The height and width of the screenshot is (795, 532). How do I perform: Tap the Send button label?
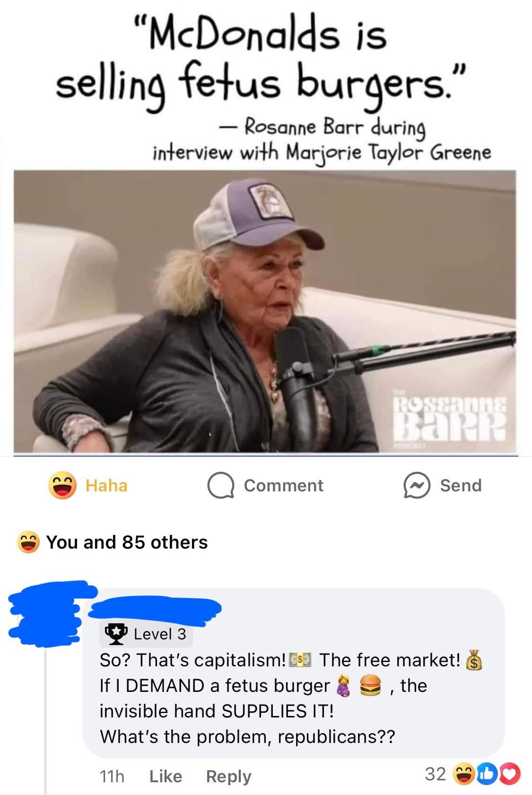pos(461,486)
